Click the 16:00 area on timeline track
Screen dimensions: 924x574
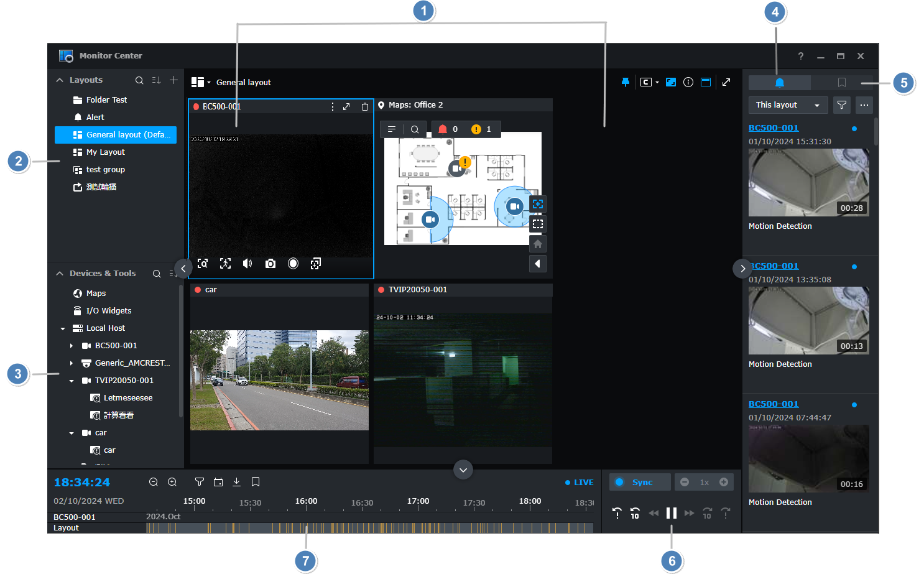click(306, 528)
